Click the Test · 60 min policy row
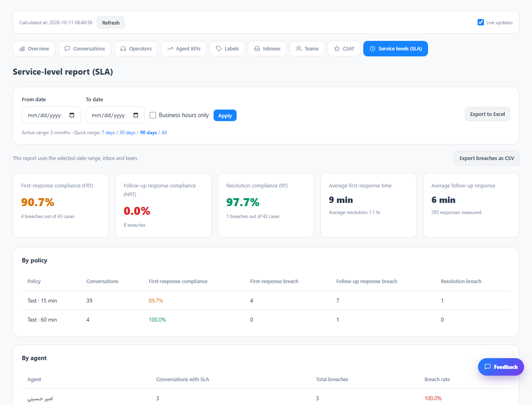Screen dimensions: 532x405 pyautogui.click(x=266, y=320)
